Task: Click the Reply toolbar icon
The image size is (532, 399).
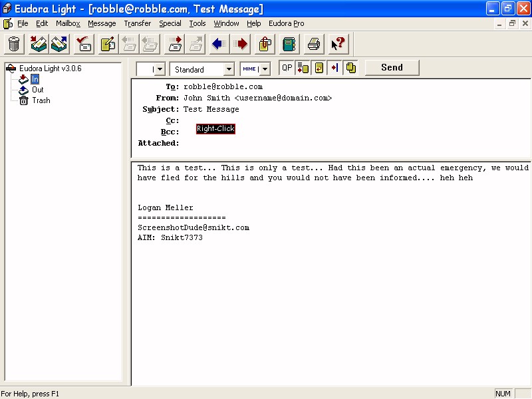Action: [x=129, y=44]
